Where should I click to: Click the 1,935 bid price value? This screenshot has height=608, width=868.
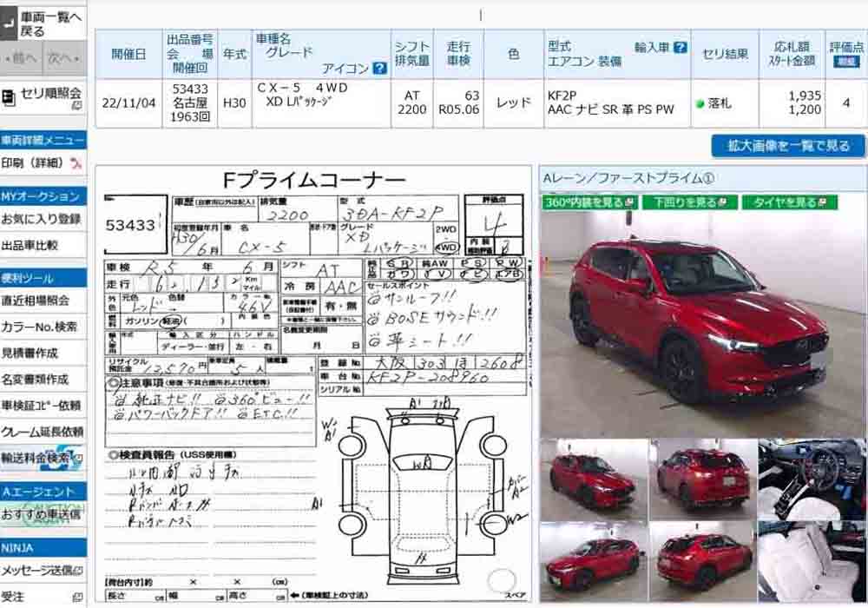click(x=805, y=96)
